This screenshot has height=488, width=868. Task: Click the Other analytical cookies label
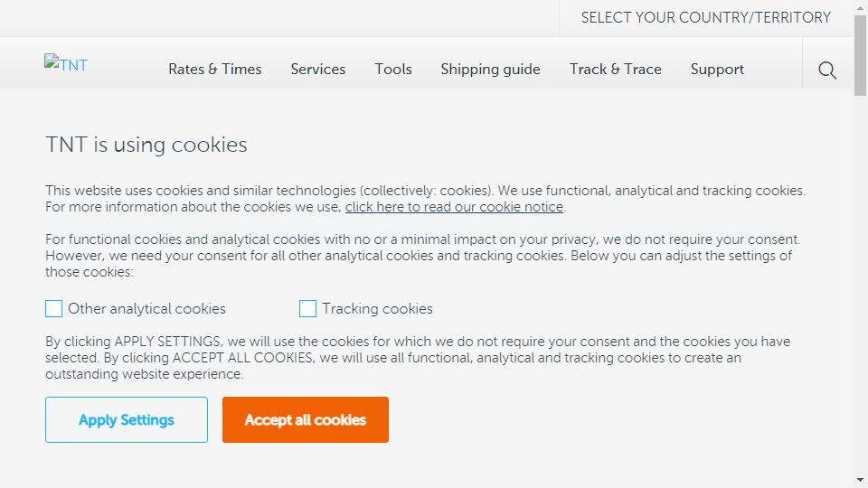(146, 309)
